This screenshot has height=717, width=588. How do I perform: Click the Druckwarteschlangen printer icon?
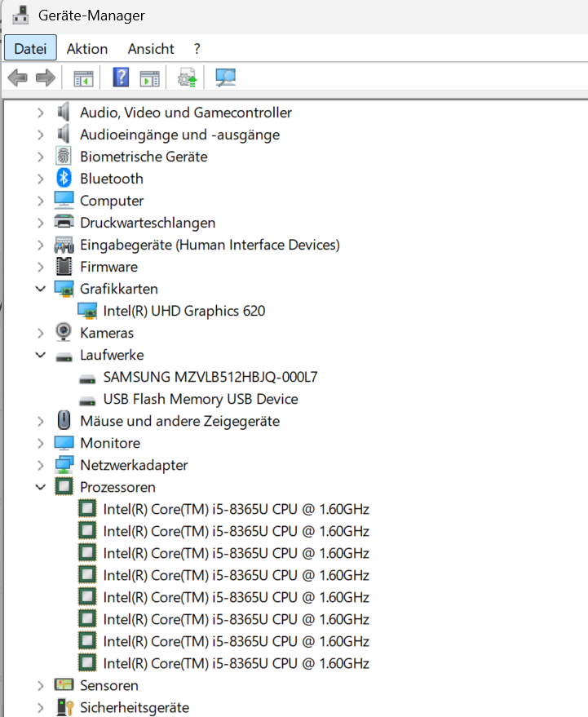[64, 222]
